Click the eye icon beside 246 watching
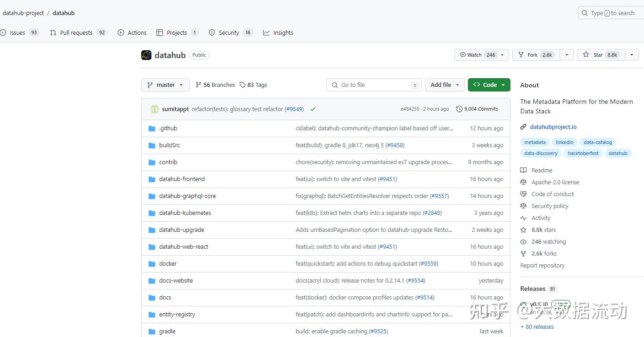644x337 pixels. (x=523, y=242)
